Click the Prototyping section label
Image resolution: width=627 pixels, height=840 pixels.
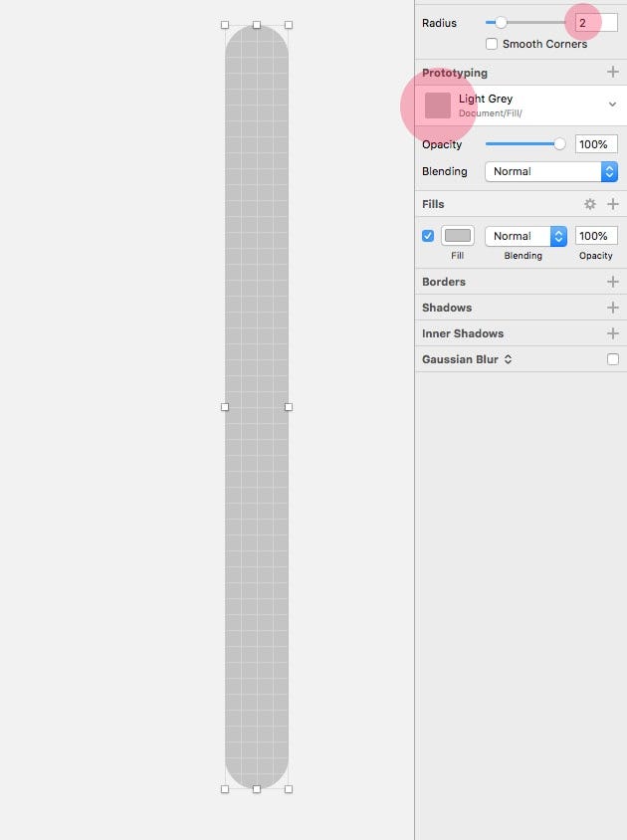click(x=455, y=73)
